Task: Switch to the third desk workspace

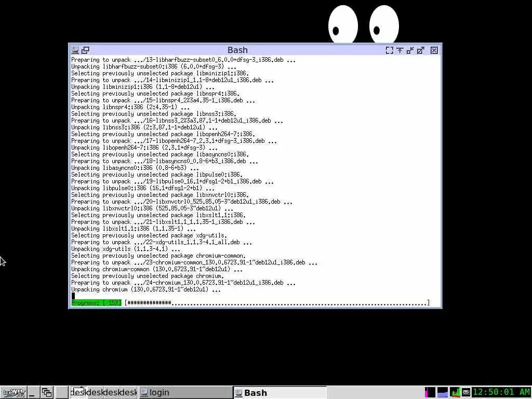Action: (112, 393)
